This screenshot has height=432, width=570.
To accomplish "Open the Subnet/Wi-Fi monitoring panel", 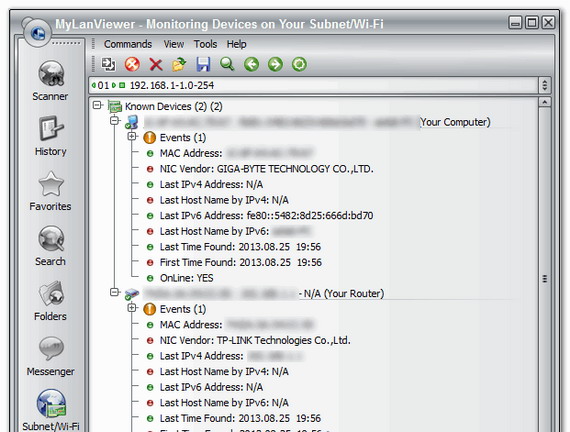I will [x=51, y=410].
